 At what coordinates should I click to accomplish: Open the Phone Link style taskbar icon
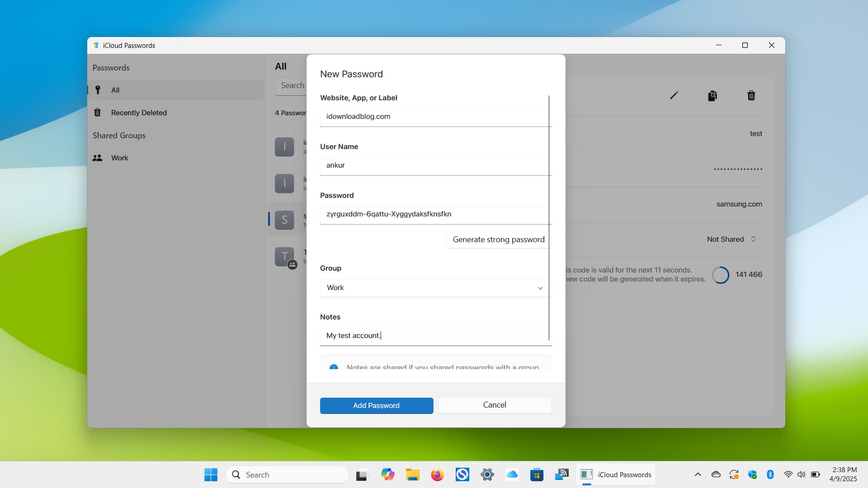coord(561,474)
